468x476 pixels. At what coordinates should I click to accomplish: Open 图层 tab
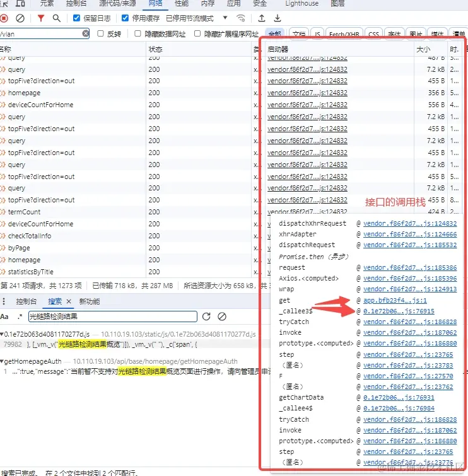point(337,3)
